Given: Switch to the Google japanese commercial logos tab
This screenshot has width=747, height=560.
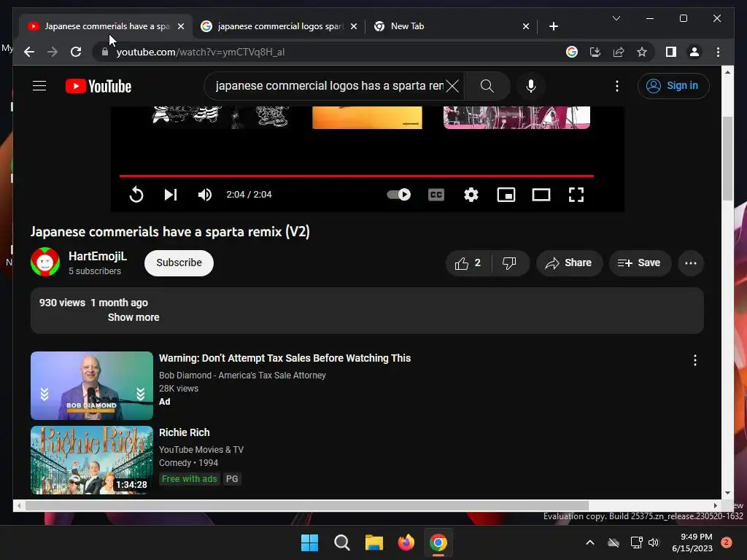Looking at the screenshot, I should [279, 26].
